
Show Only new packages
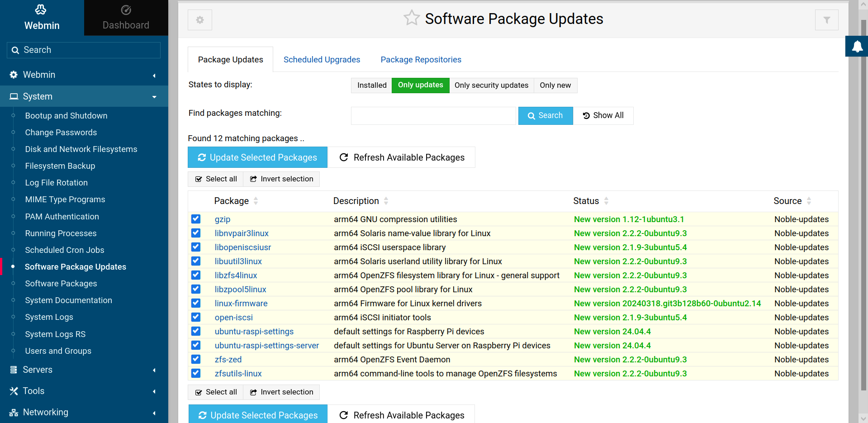(555, 85)
